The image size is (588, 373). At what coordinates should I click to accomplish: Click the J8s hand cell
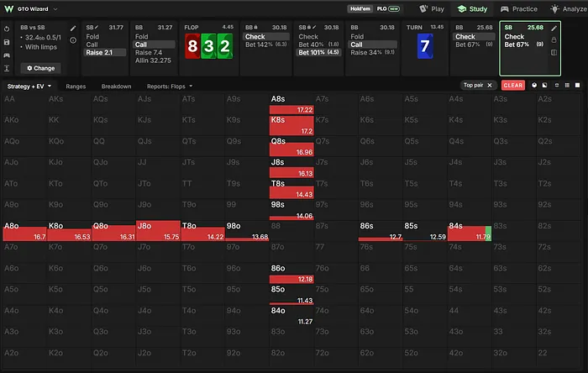point(291,167)
